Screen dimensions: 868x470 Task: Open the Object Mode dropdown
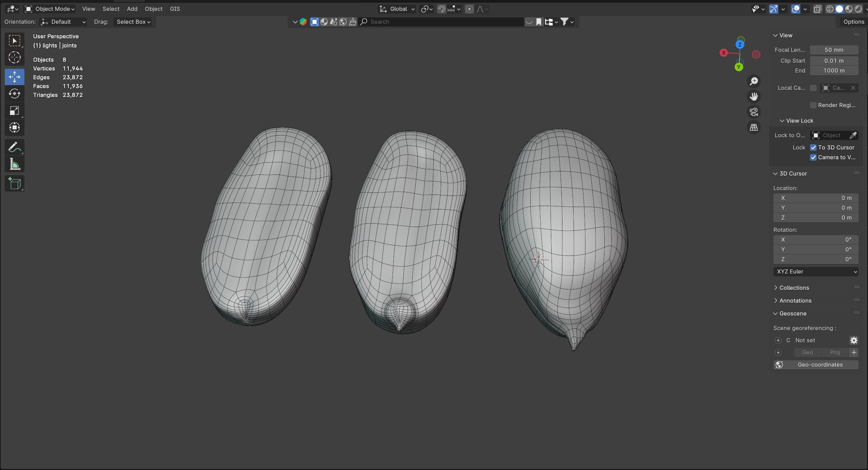50,9
